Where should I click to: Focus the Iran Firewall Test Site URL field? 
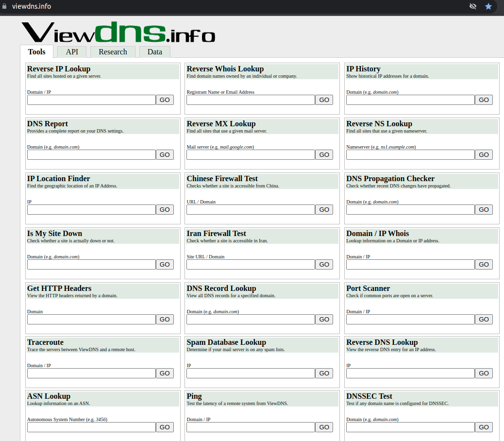tap(251, 265)
